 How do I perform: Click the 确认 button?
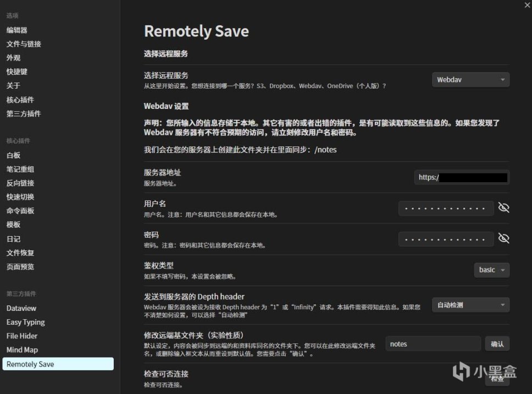tap(497, 344)
